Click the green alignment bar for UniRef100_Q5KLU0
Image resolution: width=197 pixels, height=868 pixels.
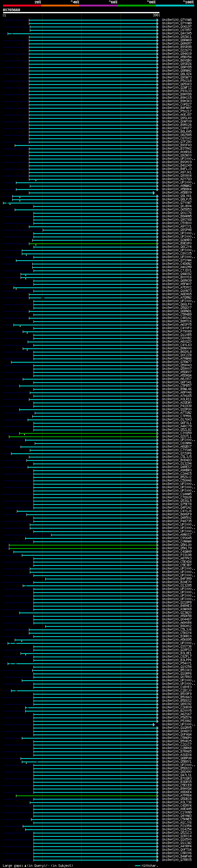tap(83, 545)
